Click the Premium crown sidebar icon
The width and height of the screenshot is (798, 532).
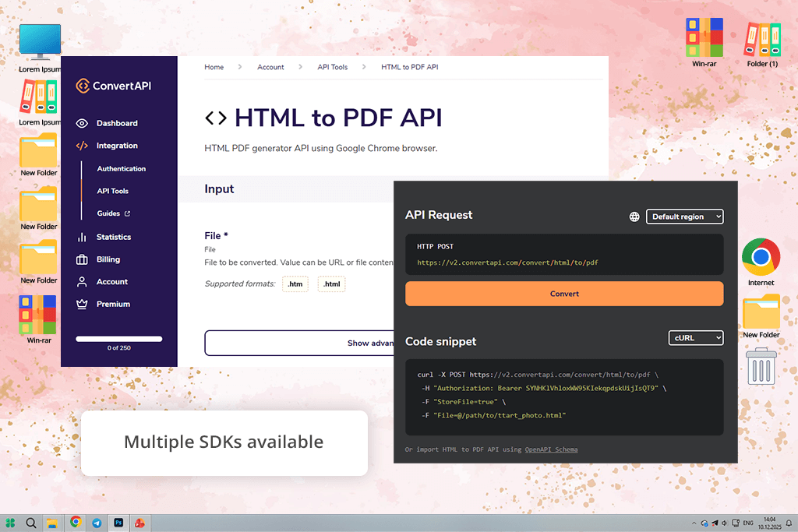(82, 304)
